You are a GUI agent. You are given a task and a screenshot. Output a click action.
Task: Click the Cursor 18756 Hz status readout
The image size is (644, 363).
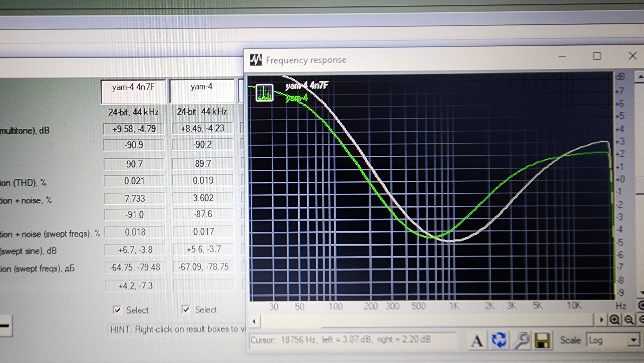click(x=352, y=340)
